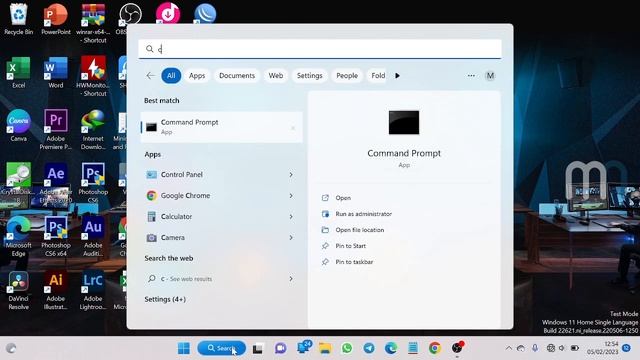Image resolution: width=640 pixels, height=360 pixels.
Task: Expand the web results chevron
Action: (291, 279)
